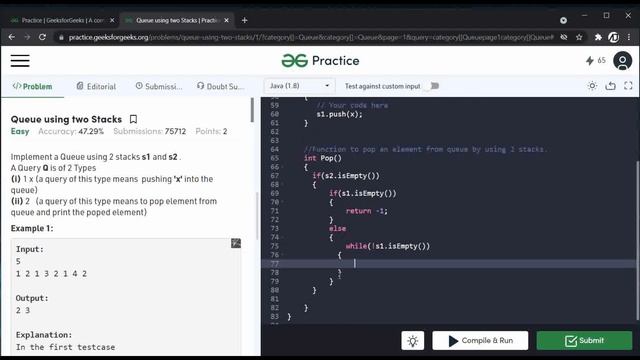Copy the example input block

[x=236, y=243]
